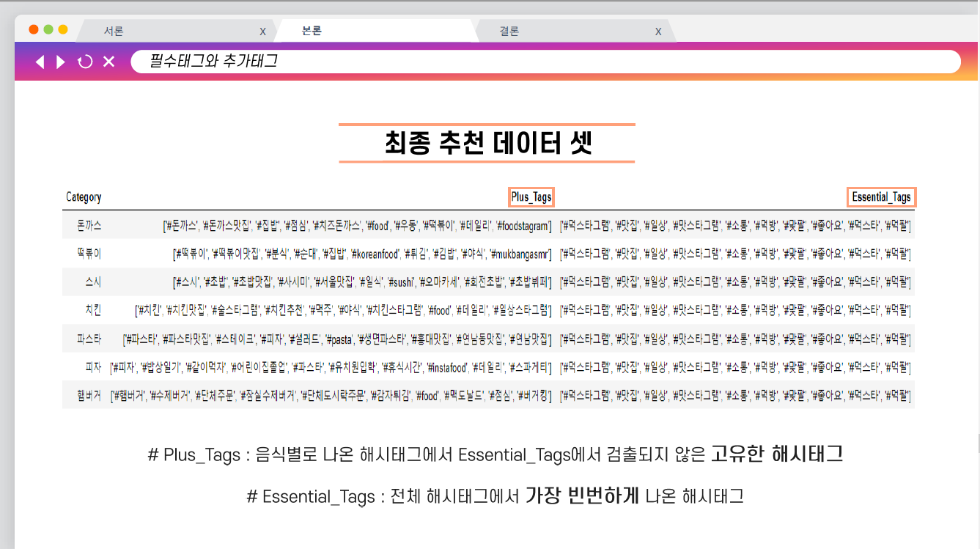980x549 pixels.
Task: Click the 최종 추천 데이터 셋 title
Action: (487, 141)
